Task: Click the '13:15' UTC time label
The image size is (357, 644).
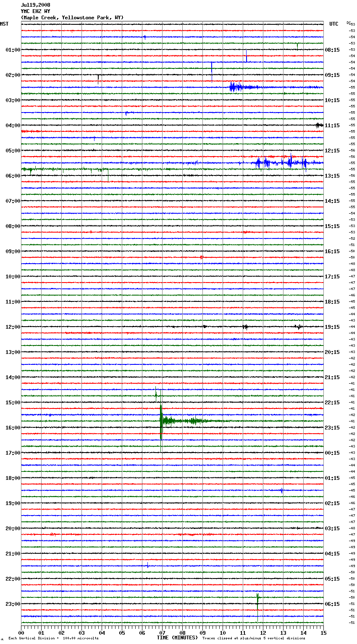Action: [332, 176]
